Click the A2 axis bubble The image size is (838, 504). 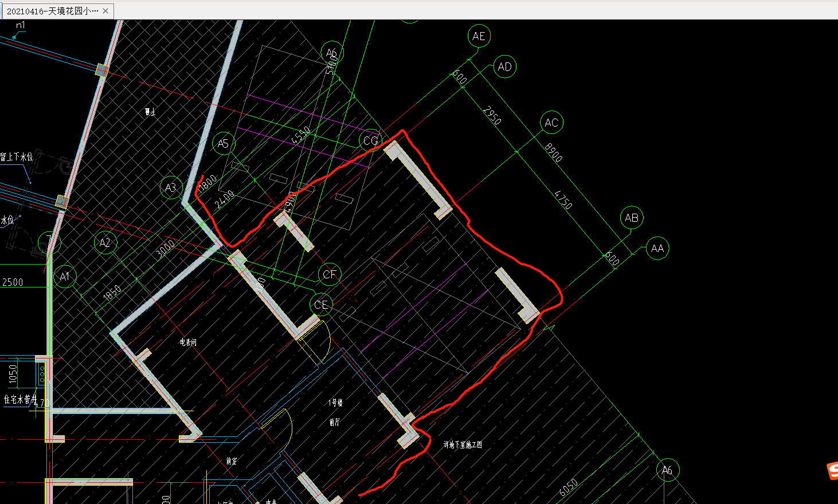click(x=105, y=243)
